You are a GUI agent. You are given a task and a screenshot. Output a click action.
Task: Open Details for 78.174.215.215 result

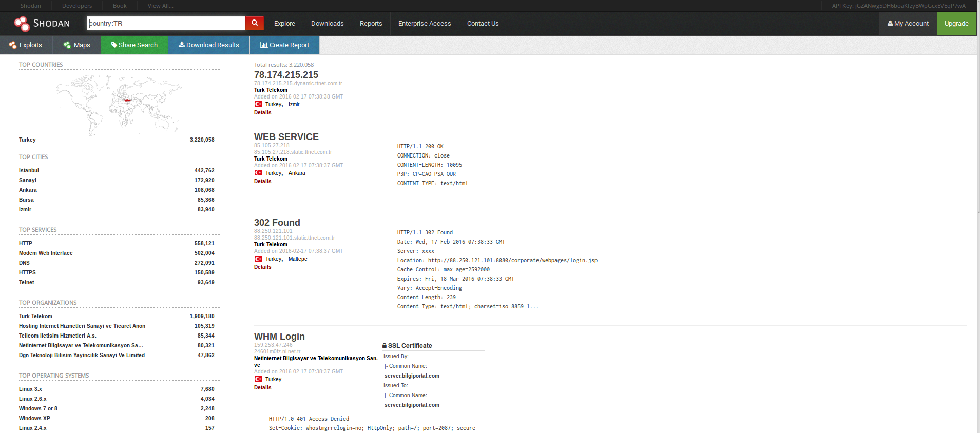[x=263, y=113]
